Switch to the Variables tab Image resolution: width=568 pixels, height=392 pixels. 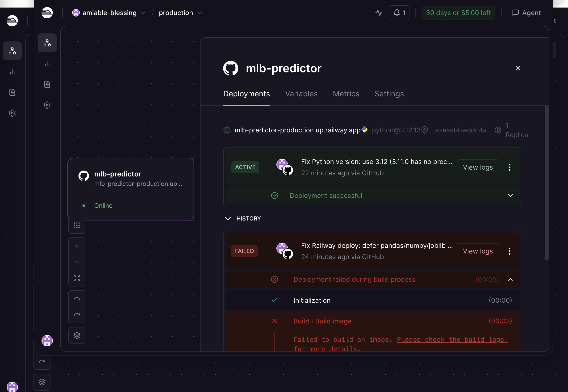click(x=301, y=94)
